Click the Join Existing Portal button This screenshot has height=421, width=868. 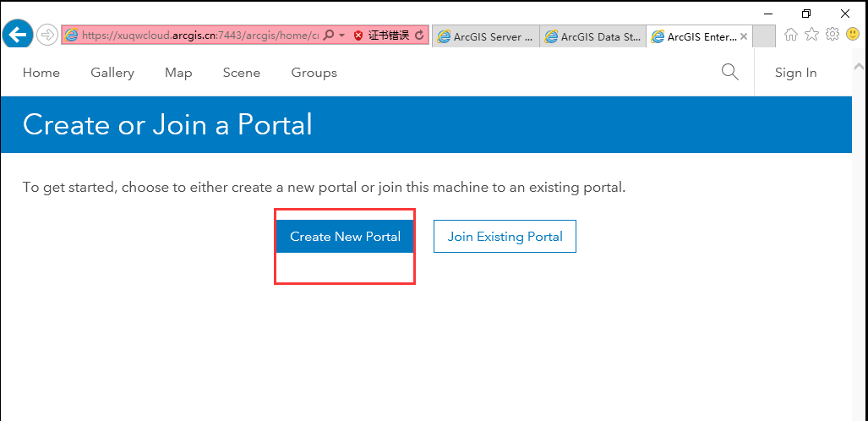505,237
